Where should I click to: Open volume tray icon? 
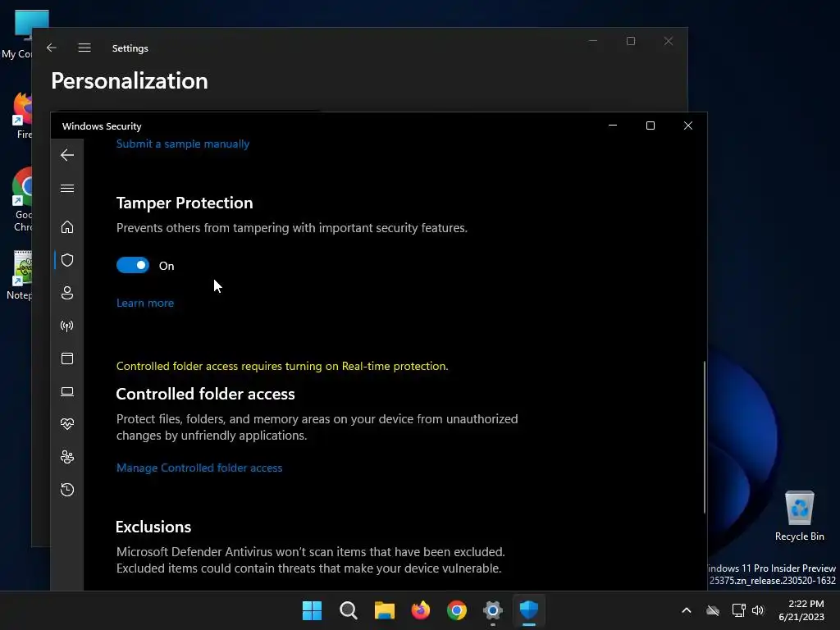[x=758, y=610]
